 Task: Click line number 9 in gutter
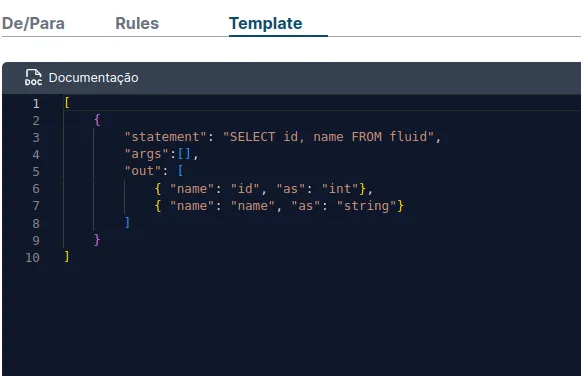(x=36, y=240)
